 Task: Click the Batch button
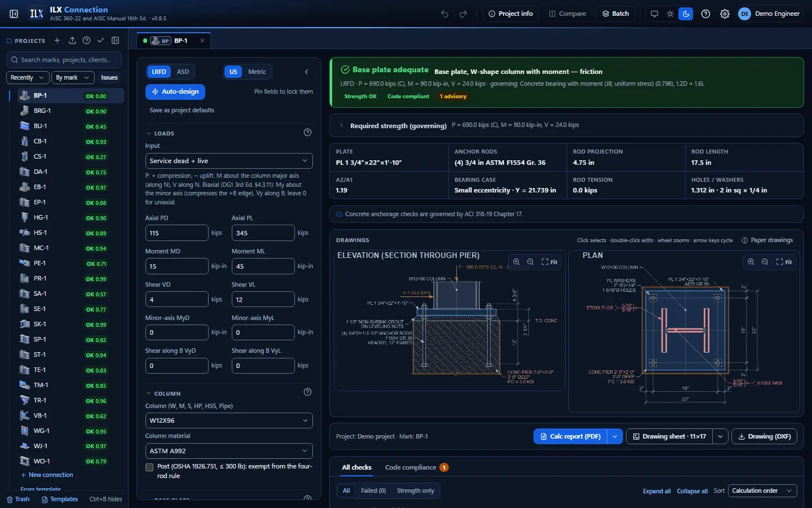615,14
